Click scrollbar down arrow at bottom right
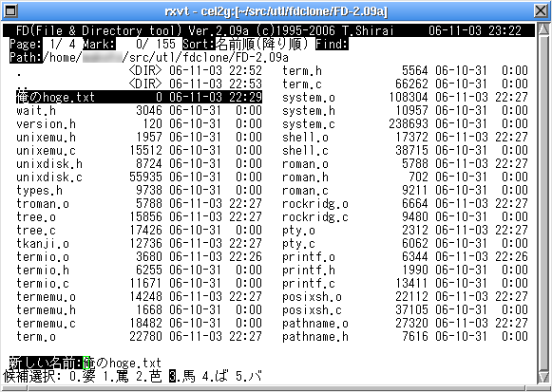Viewport: 552px width, 392px height. point(542,378)
